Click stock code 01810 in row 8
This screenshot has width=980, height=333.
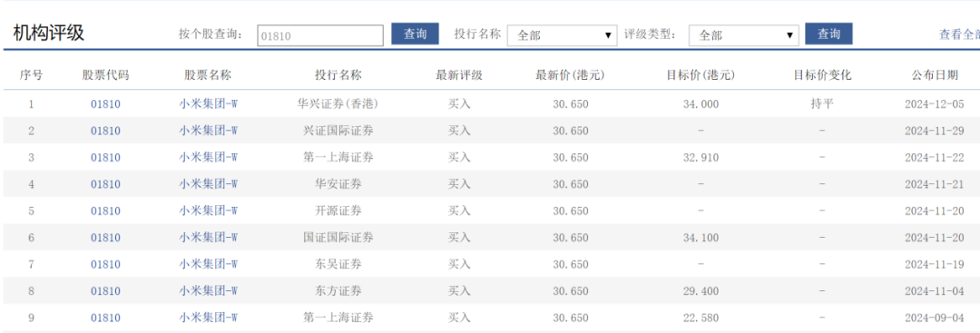pos(105,291)
